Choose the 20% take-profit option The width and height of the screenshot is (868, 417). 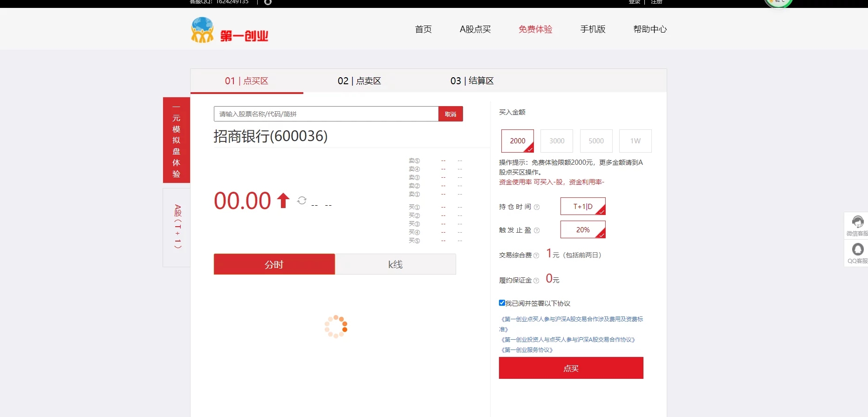582,229
